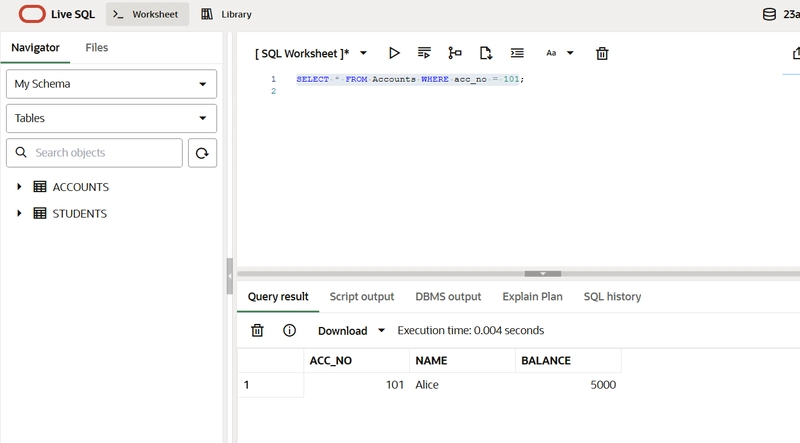Click the Explain Plan toolbar icon
This screenshot has width=800, height=443.
coord(455,53)
